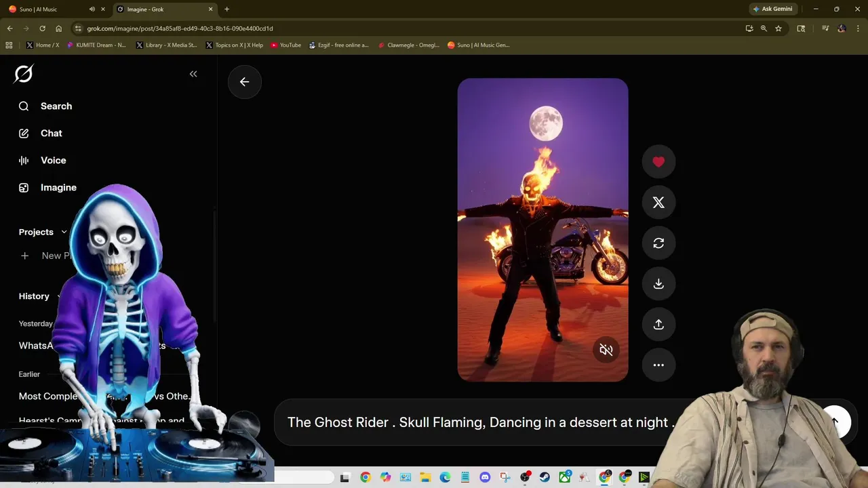The height and width of the screenshot is (488, 868).
Task: Open KUMITE Dream bookmark
Action: (96, 45)
